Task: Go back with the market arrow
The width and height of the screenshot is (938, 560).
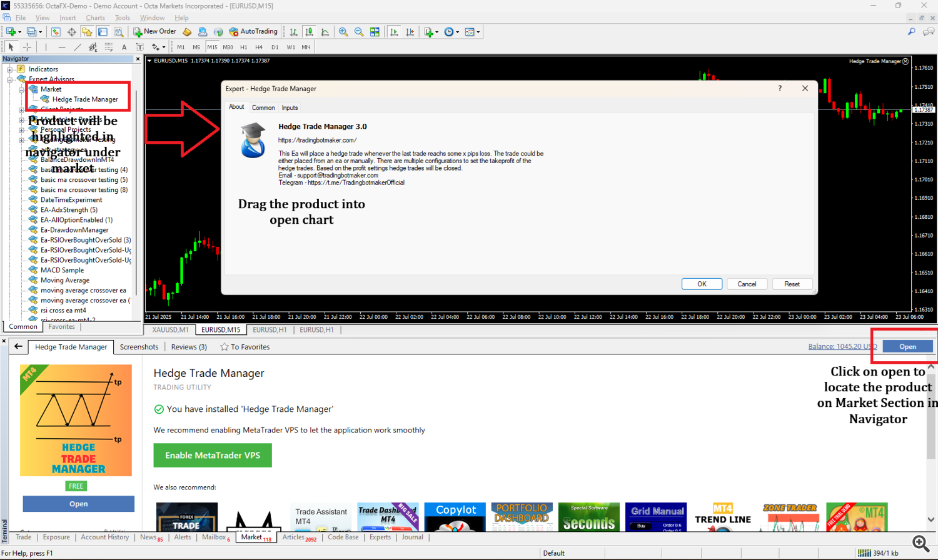Action: 18,346
